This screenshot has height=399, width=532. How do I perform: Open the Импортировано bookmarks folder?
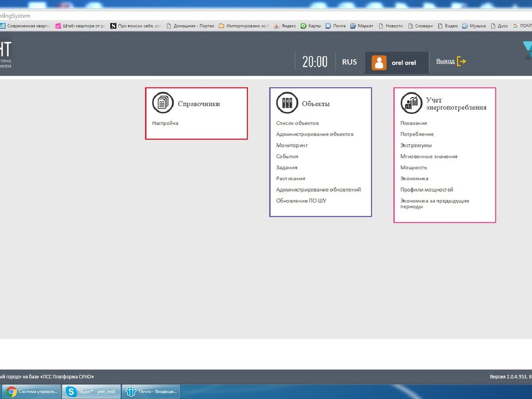coord(244,25)
